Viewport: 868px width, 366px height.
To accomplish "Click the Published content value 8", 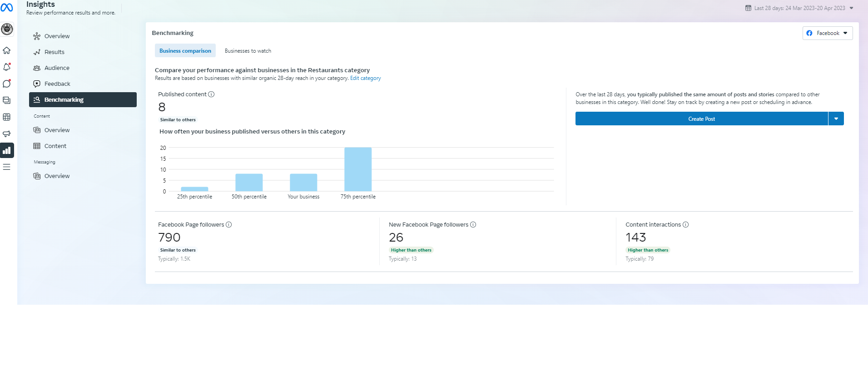I will tap(162, 107).
